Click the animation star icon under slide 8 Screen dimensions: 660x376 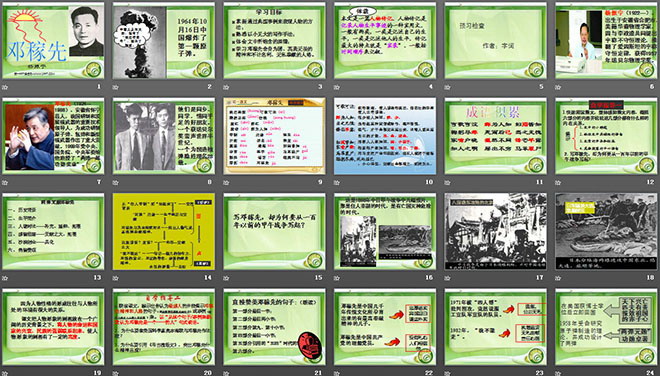click(116, 182)
